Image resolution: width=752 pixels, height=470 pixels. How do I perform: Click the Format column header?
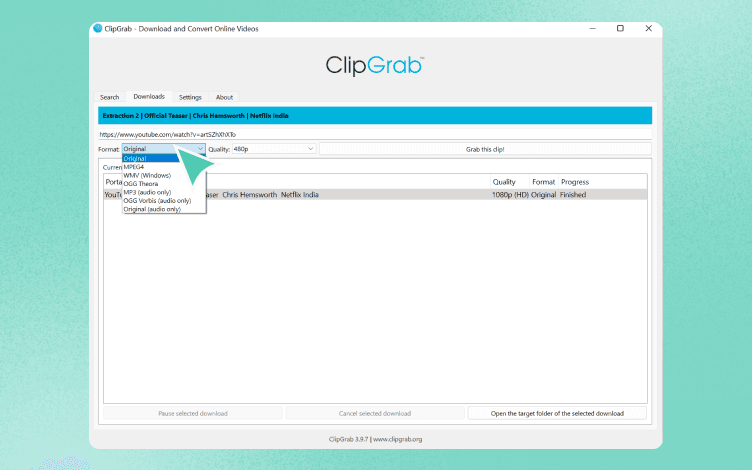coord(543,182)
